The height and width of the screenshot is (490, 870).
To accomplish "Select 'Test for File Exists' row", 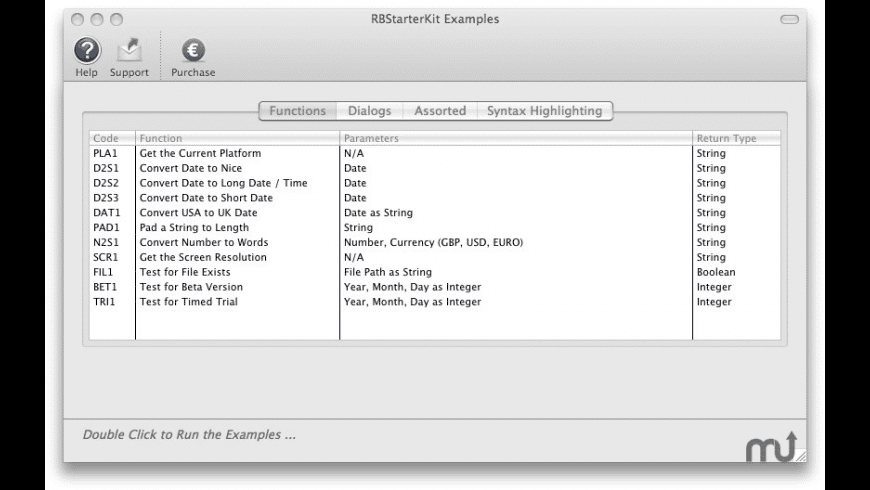I will pos(435,272).
